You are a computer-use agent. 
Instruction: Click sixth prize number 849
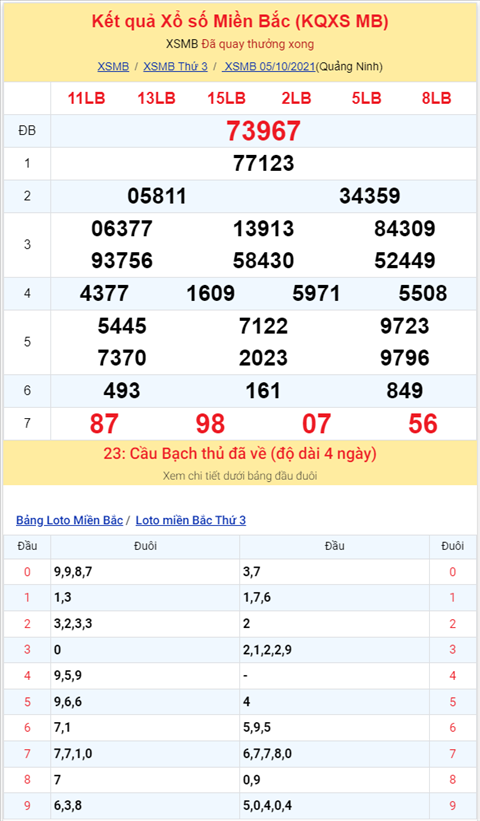[x=405, y=391]
